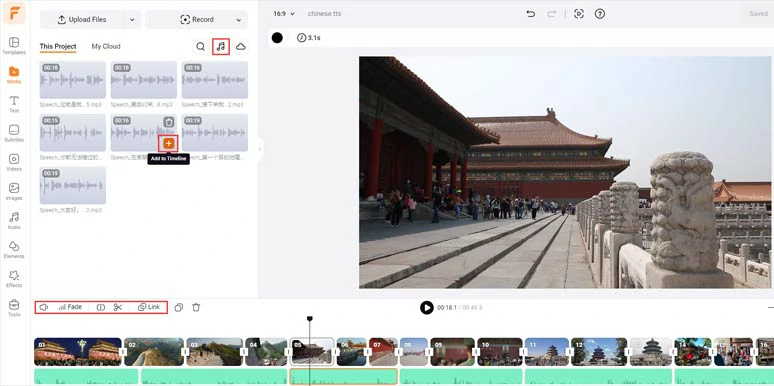
Task: Switch to the My Cloud tab
Action: pos(106,46)
